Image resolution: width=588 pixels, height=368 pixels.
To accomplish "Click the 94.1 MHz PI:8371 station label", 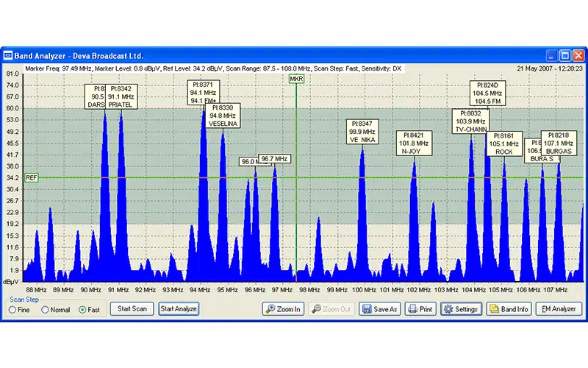I will point(204,92).
